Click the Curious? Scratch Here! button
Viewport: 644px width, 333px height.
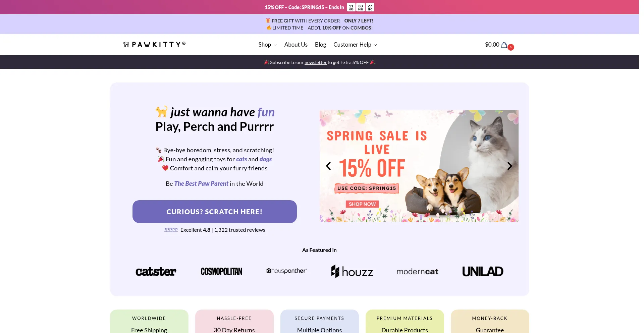click(215, 212)
